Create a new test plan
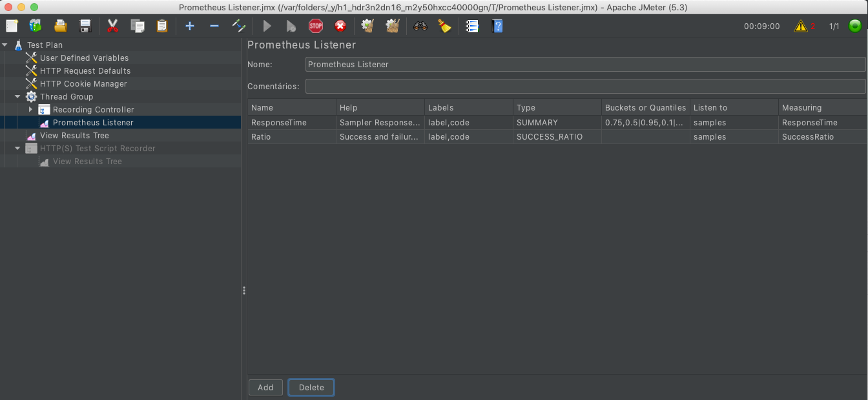868x400 pixels. tap(12, 26)
